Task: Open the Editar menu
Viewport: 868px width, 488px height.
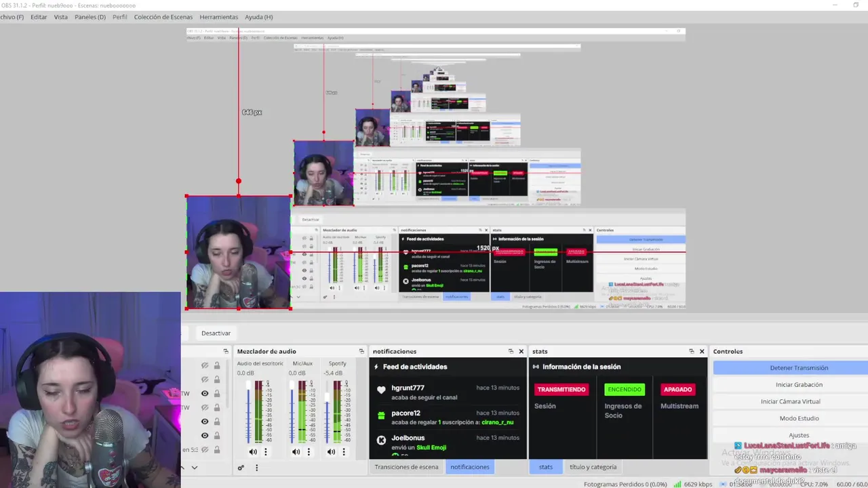Action: point(39,17)
